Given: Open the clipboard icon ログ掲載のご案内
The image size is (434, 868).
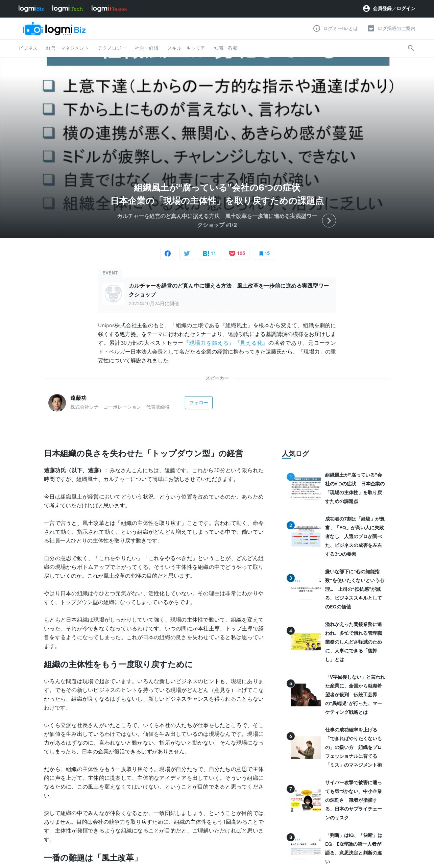Looking at the screenshot, I should (371, 28).
